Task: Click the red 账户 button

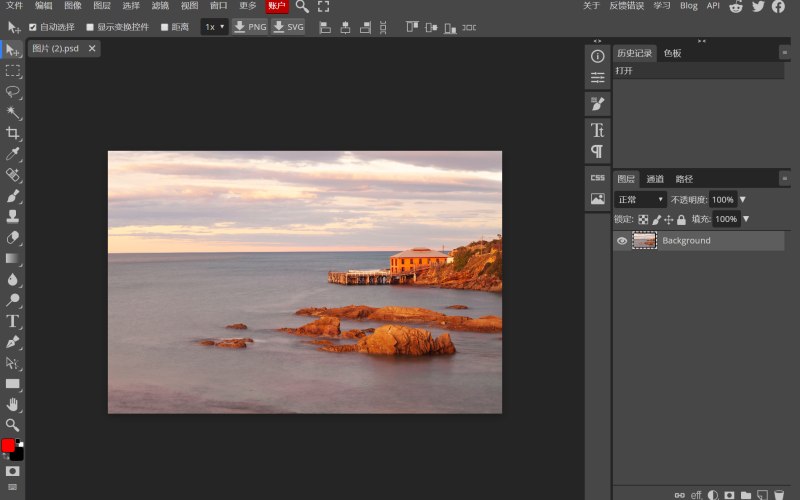Action: (x=277, y=6)
